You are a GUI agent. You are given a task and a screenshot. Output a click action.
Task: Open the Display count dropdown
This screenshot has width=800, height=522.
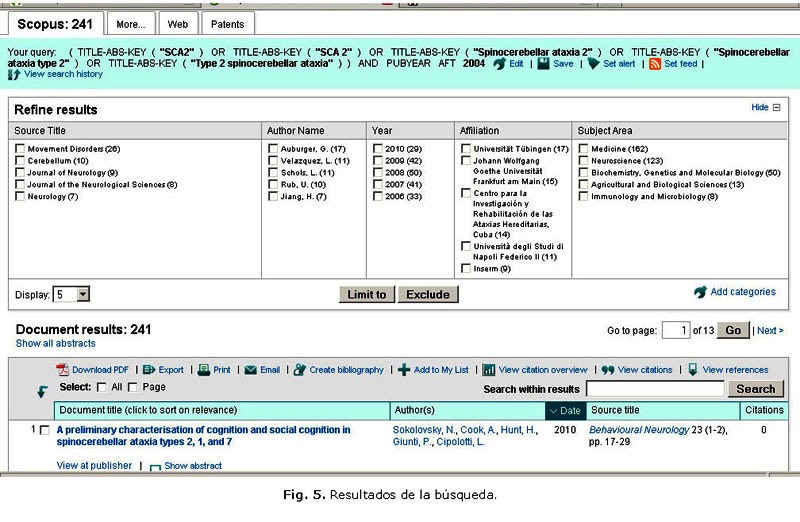83,294
